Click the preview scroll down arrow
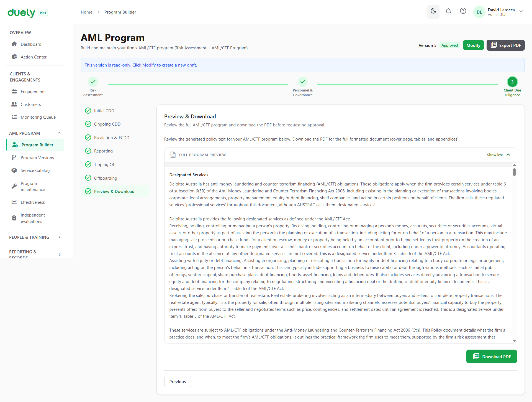532x402 pixels. pyautogui.click(x=514, y=341)
